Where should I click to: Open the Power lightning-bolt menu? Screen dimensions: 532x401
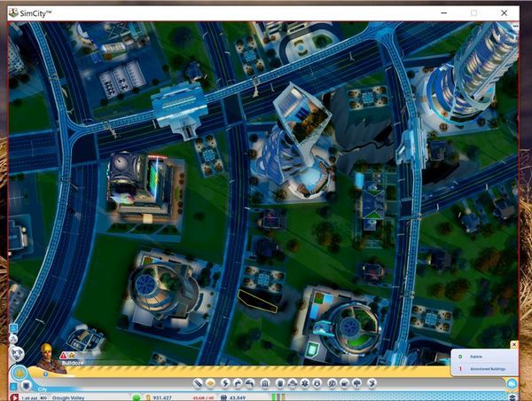pyautogui.click(x=225, y=383)
